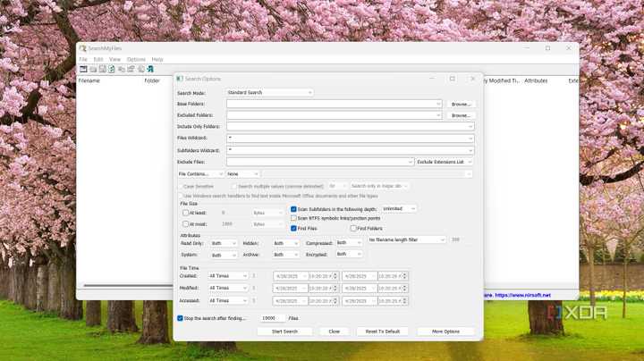Toggle the Stop the search after finding checkbox
Viewport: 644px width, 361px height.
tap(180, 318)
